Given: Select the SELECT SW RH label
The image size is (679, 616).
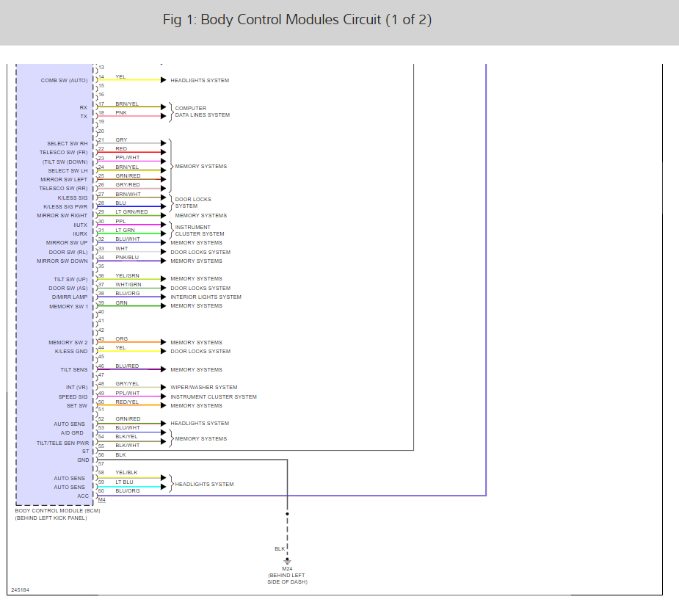Looking at the screenshot, I should pos(67,144).
